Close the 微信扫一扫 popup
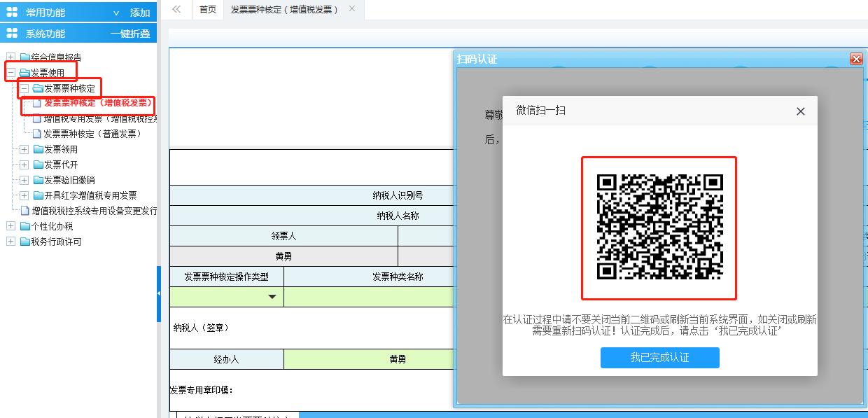Viewport: 868px width, 418px height. pos(800,111)
